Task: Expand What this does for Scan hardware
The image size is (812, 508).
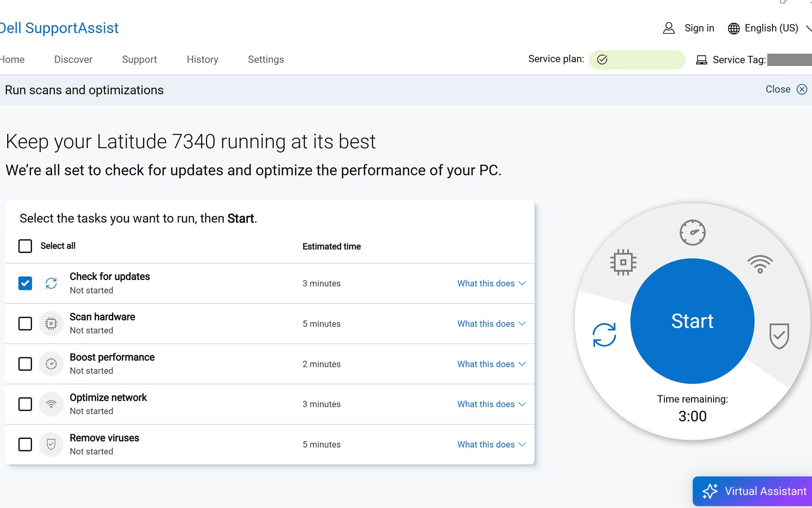Action: tap(491, 323)
